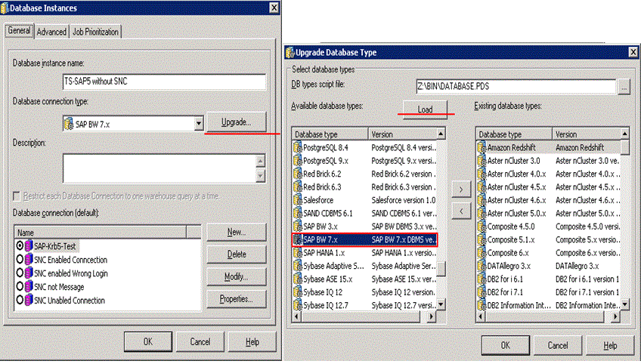This screenshot has height=364, width=641.
Task: Select the Sybase IQ 12 icon
Action: (x=298, y=292)
